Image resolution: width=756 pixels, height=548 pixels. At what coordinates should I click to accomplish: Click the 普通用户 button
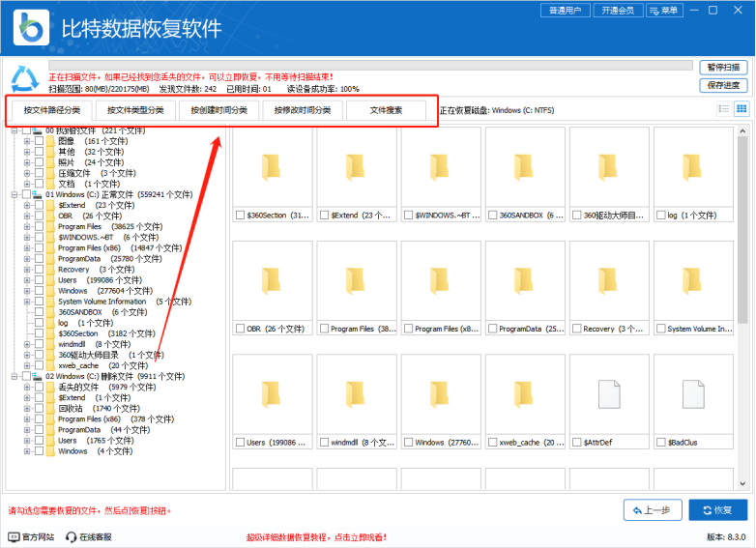(566, 11)
